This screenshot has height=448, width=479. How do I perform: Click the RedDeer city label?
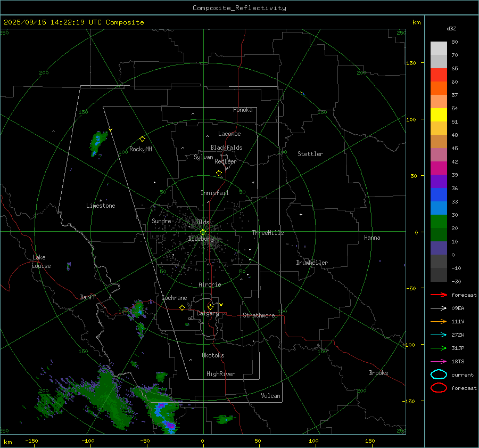tap(226, 161)
